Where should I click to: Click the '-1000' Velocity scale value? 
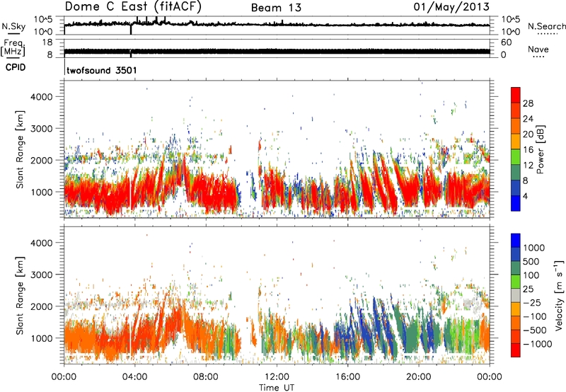tap(538, 344)
